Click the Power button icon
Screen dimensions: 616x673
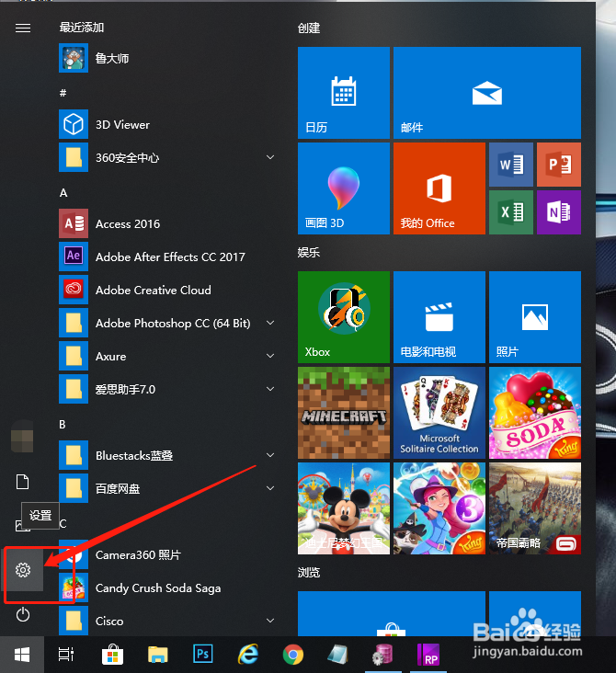tap(23, 615)
